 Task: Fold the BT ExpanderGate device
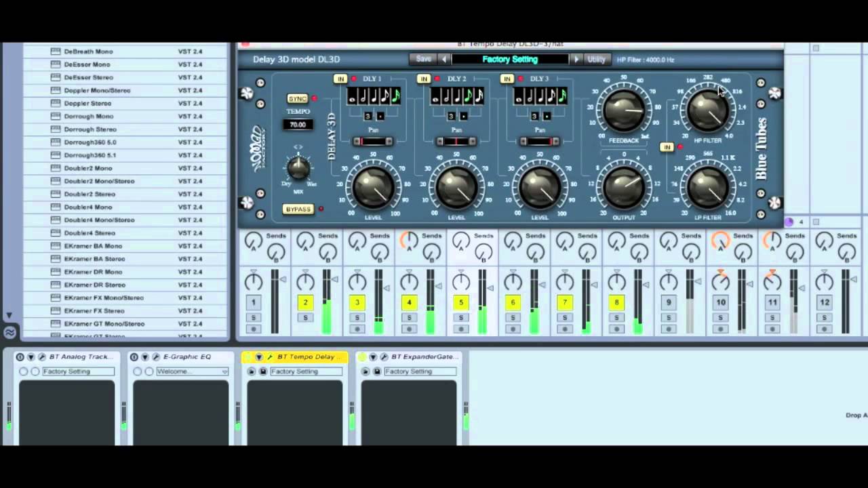(x=372, y=357)
